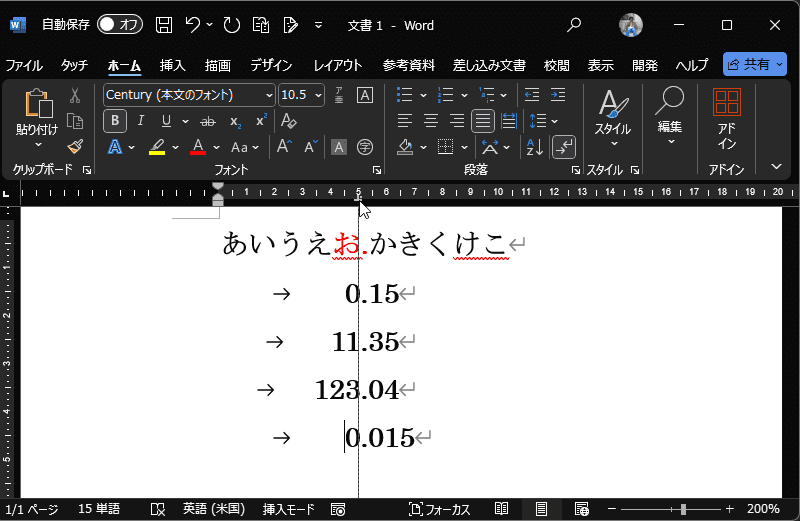Open the Add-ins button
800x521 pixels.
coord(727,118)
